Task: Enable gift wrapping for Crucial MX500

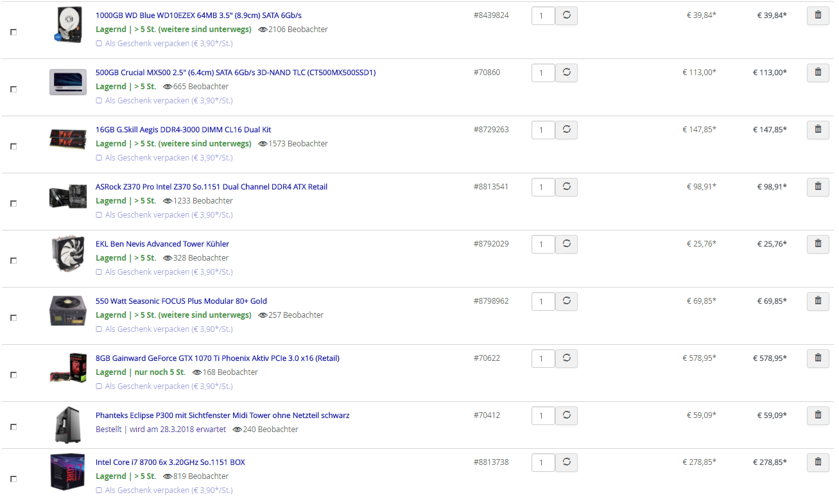Action: pyautogui.click(x=99, y=101)
